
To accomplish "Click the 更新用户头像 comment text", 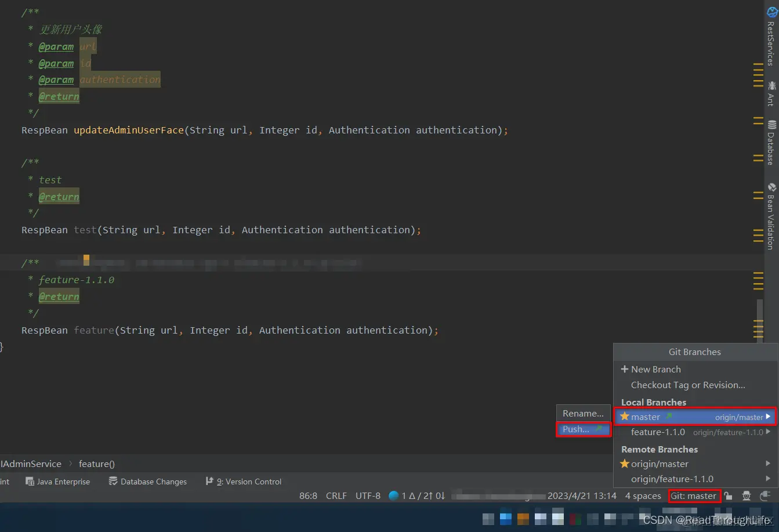I will click(x=71, y=30).
